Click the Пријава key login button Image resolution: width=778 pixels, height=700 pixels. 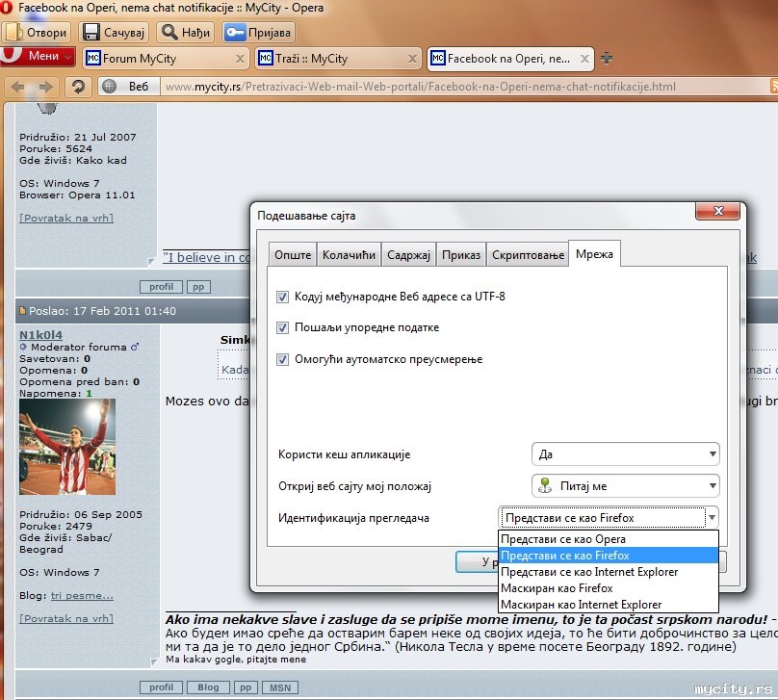click(x=258, y=32)
